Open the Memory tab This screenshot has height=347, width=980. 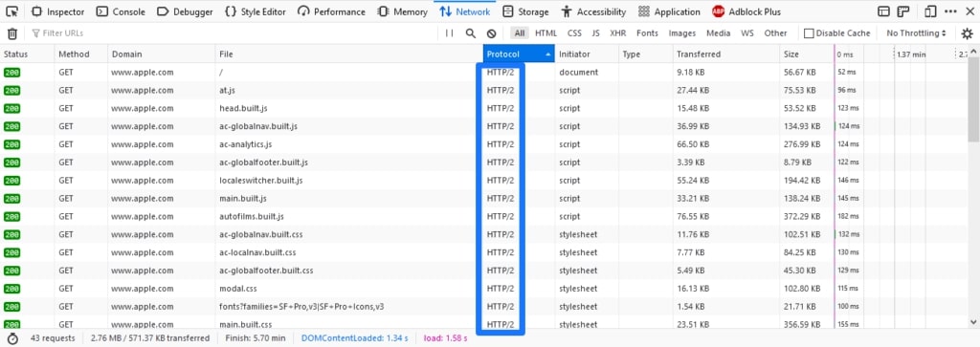coord(402,11)
